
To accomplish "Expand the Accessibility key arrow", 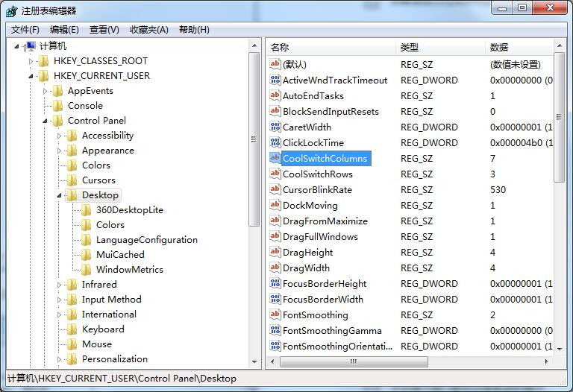I will click(x=60, y=136).
